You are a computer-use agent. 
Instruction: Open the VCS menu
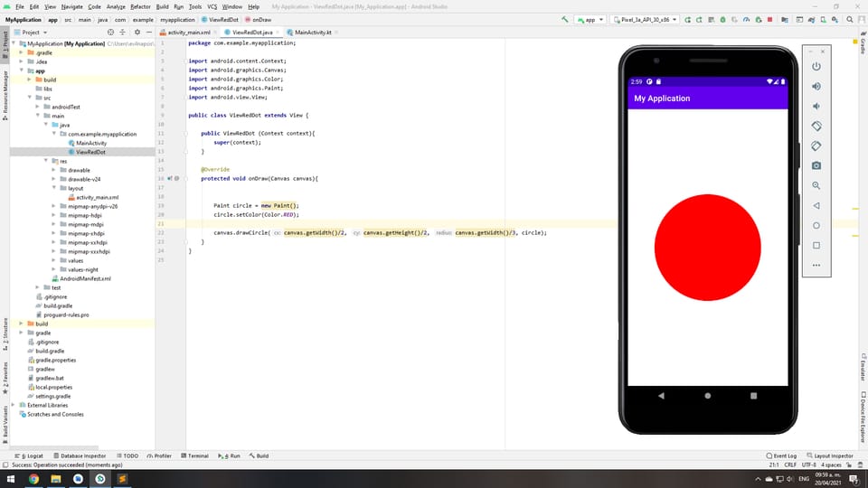tap(212, 6)
